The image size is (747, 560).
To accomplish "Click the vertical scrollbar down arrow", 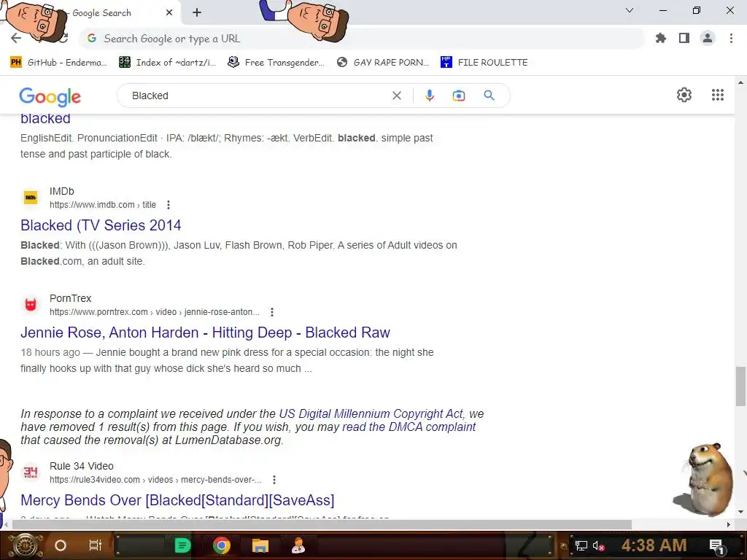I will 740,512.
